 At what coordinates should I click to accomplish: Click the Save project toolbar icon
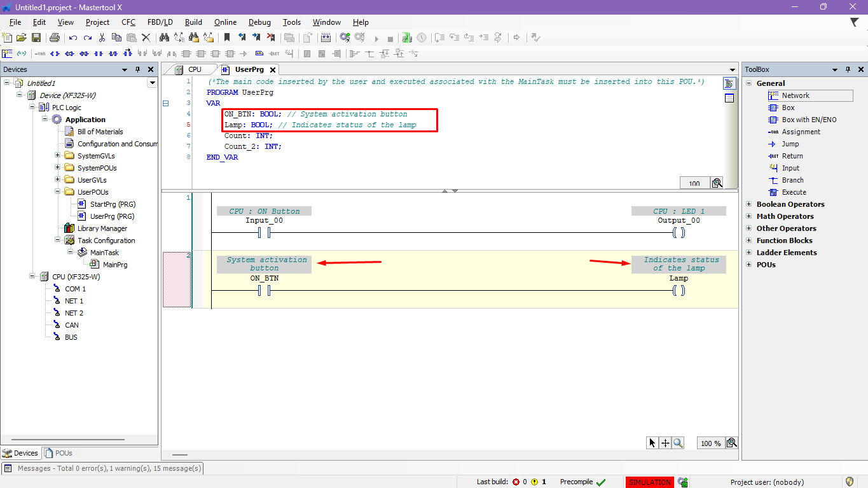click(x=36, y=38)
